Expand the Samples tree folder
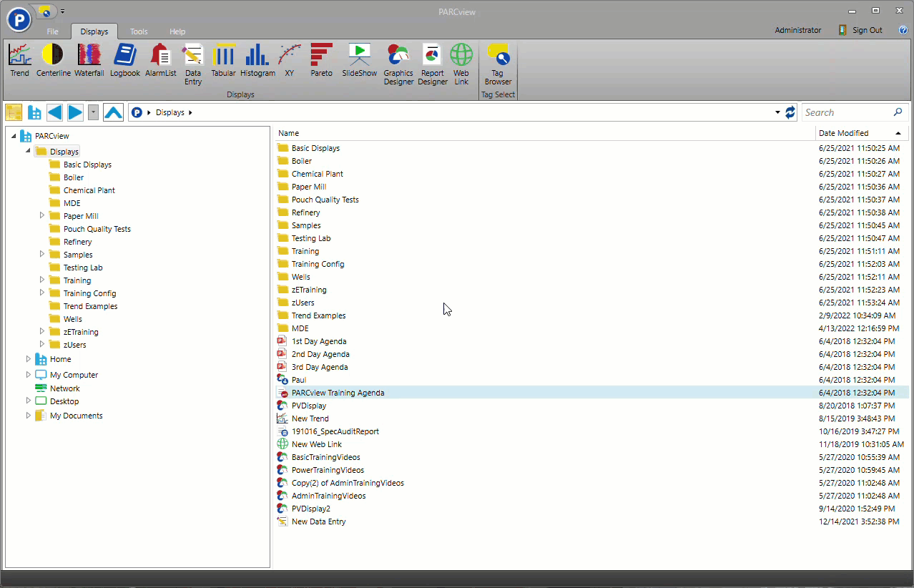Viewport: 914px width, 588px height. pyautogui.click(x=41, y=254)
